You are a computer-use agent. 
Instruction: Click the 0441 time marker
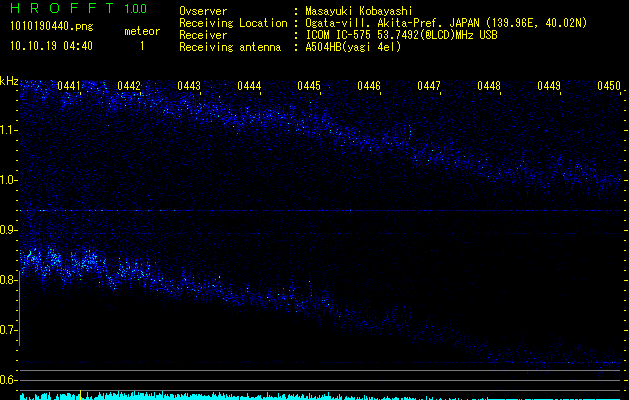69,87
